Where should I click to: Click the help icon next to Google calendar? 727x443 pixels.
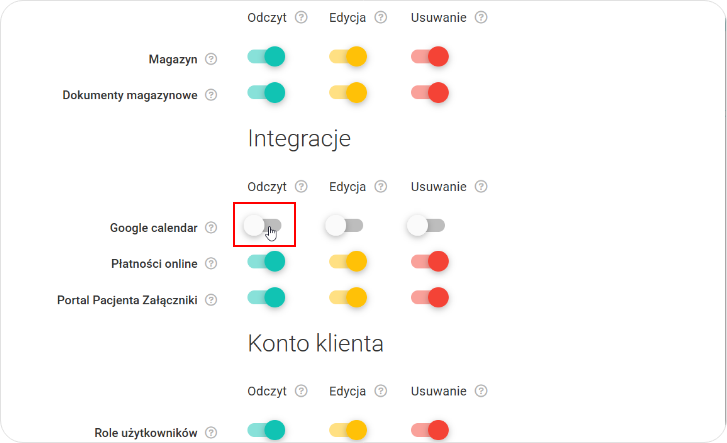pyautogui.click(x=211, y=228)
